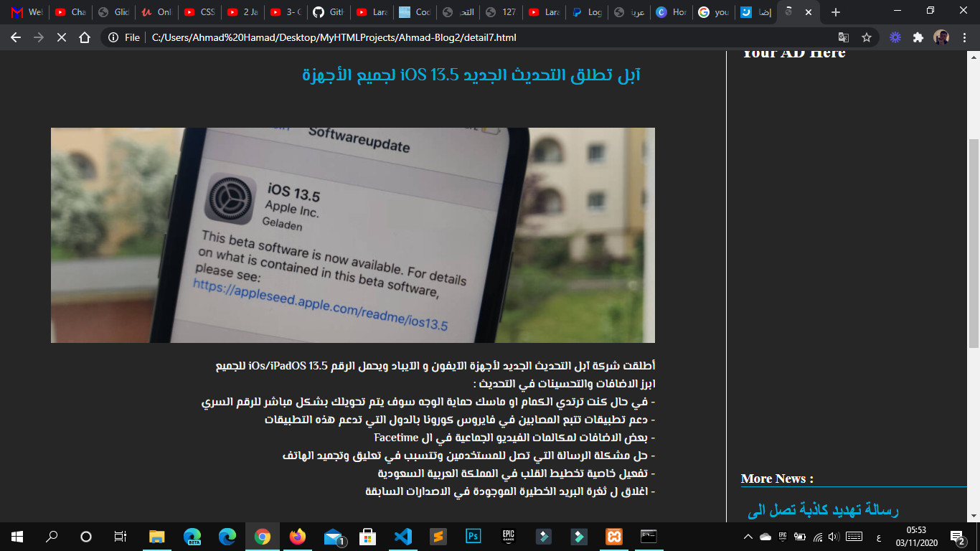
Task: Open the purple extension icon in toolbar
Action: [x=895, y=37]
